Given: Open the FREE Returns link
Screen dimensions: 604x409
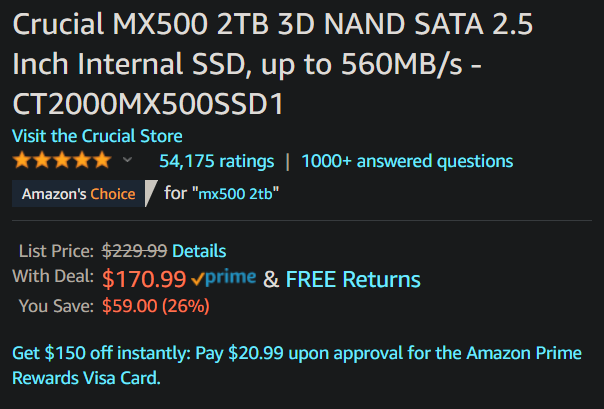Looking at the screenshot, I should click(353, 279).
